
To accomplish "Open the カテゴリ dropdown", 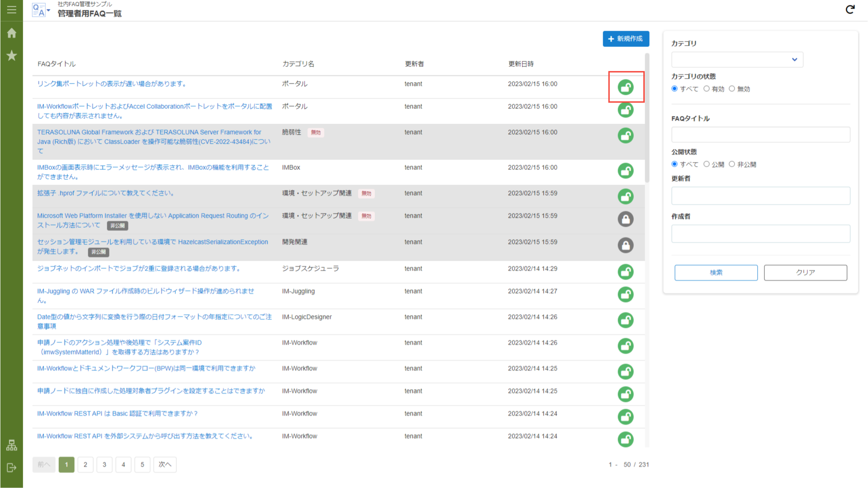I will pyautogui.click(x=737, y=60).
